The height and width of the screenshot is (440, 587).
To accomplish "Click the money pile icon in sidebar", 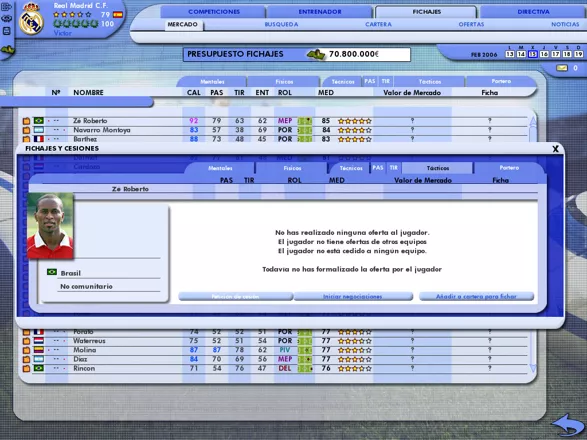I will click(7, 49).
